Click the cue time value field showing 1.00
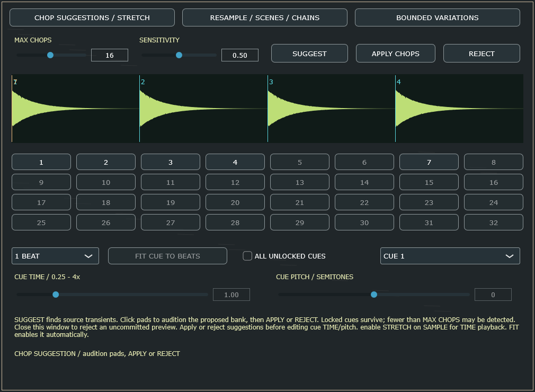535x392 pixels. tap(231, 295)
